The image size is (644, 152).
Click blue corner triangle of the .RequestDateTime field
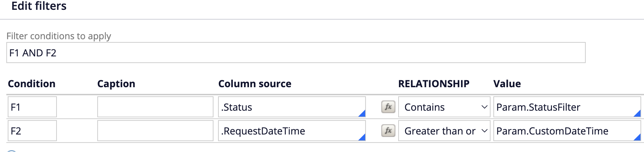(362, 138)
